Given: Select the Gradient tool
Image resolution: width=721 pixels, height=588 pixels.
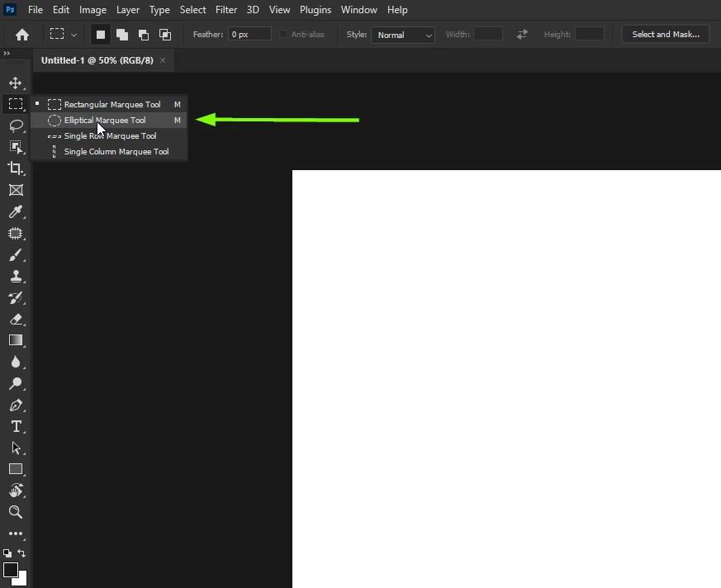Looking at the screenshot, I should pos(16,340).
